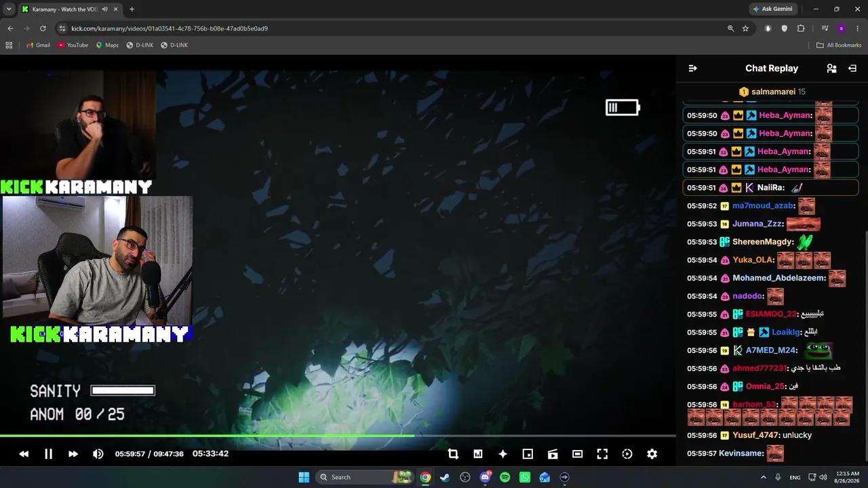Enter fullscreen mode in the player
The width and height of the screenshot is (868, 488).
click(x=602, y=454)
